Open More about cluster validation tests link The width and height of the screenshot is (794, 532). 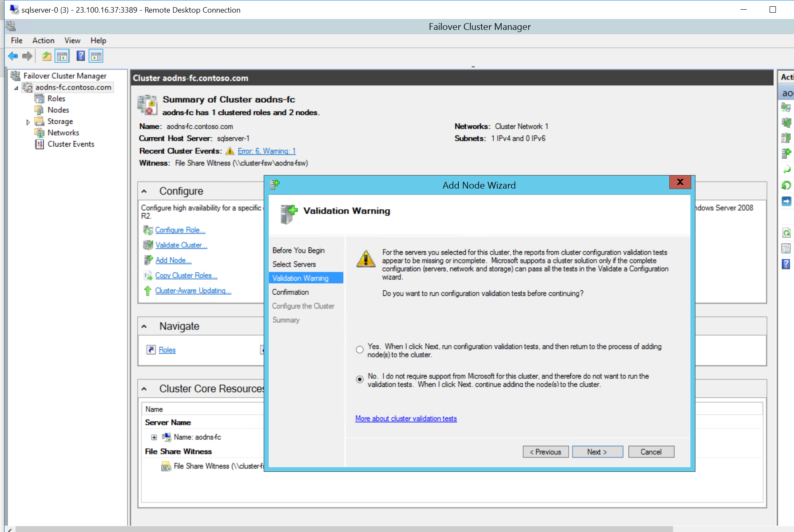406,418
